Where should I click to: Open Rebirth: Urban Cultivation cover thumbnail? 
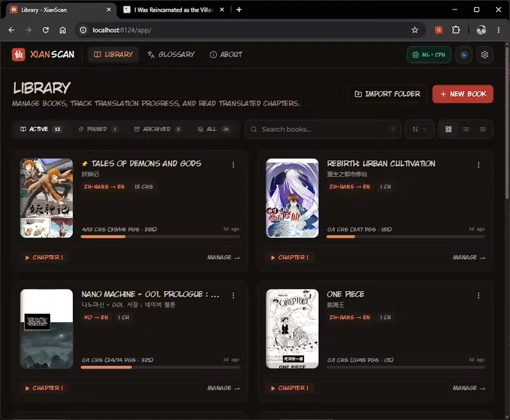[x=292, y=198]
